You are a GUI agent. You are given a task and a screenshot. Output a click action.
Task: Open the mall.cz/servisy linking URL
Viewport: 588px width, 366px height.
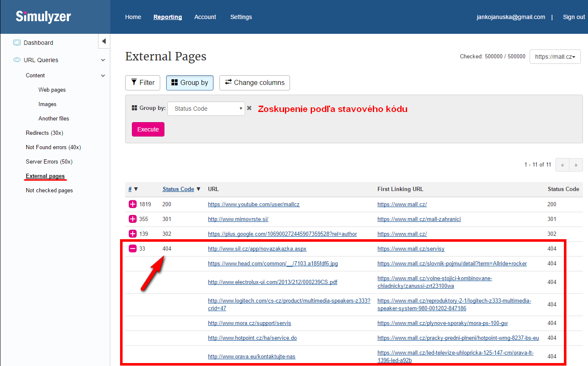pyautogui.click(x=411, y=249)
